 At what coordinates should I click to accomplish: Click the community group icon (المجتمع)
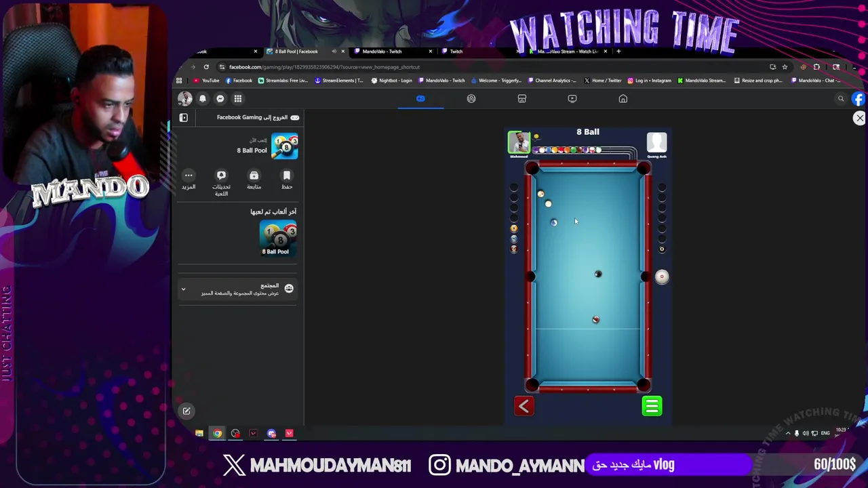(289, 289)
